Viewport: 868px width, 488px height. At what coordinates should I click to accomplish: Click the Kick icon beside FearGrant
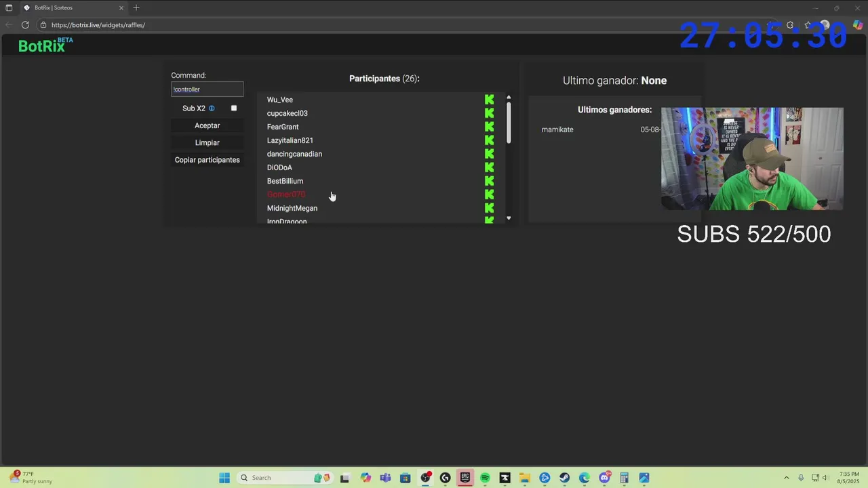point(490,127)
